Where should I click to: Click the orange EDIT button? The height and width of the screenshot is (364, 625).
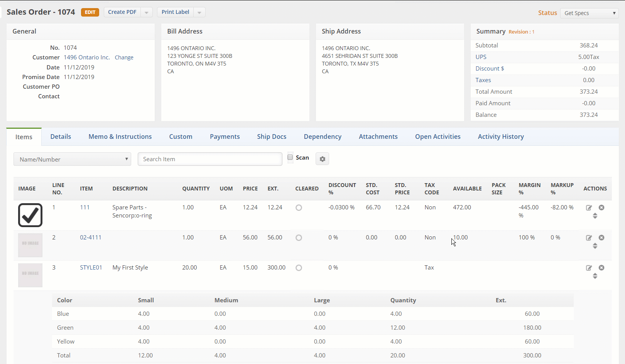pyautogui.click(x=90, y=12)
